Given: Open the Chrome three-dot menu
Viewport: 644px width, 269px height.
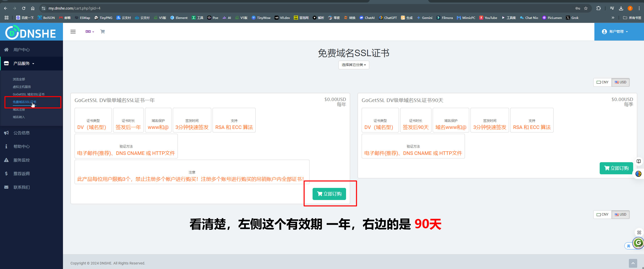Looking at the screenshot, I should click(x=639, y=8).
